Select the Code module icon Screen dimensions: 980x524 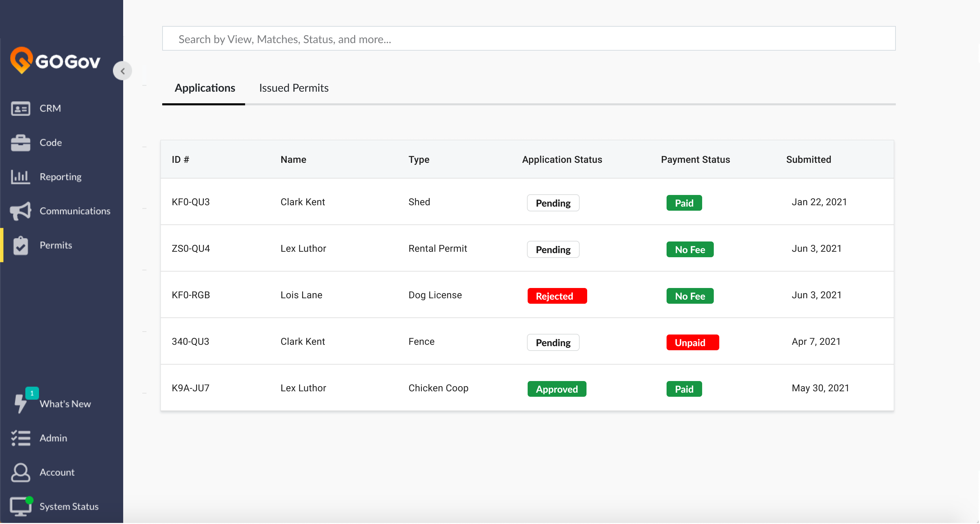(20, 143)
